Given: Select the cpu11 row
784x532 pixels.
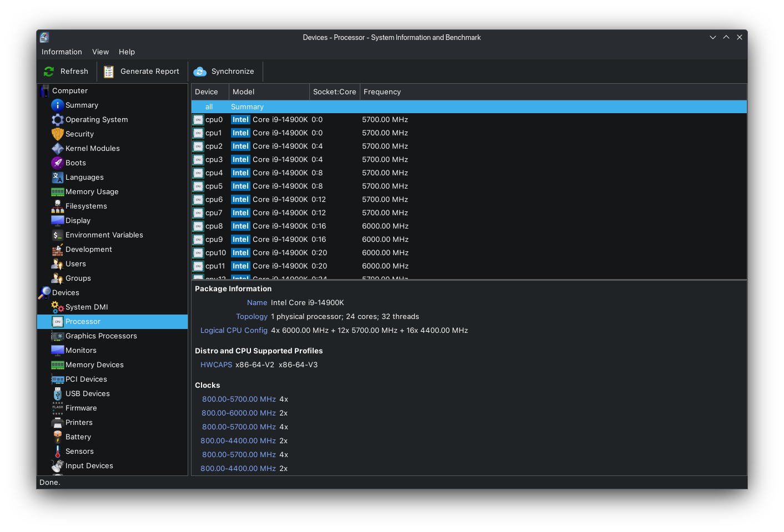Looking at the screenshot, I should [x=469, y=266].
